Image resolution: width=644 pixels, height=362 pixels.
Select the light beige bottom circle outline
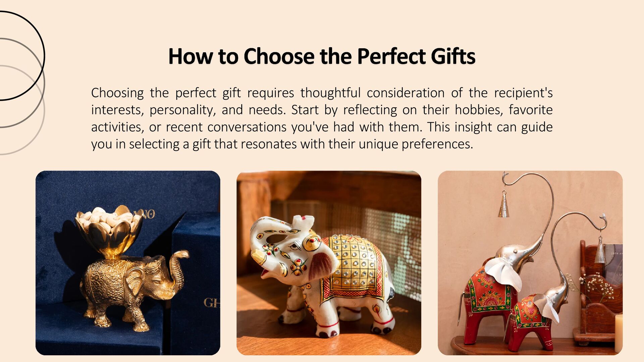pos(22,110)
